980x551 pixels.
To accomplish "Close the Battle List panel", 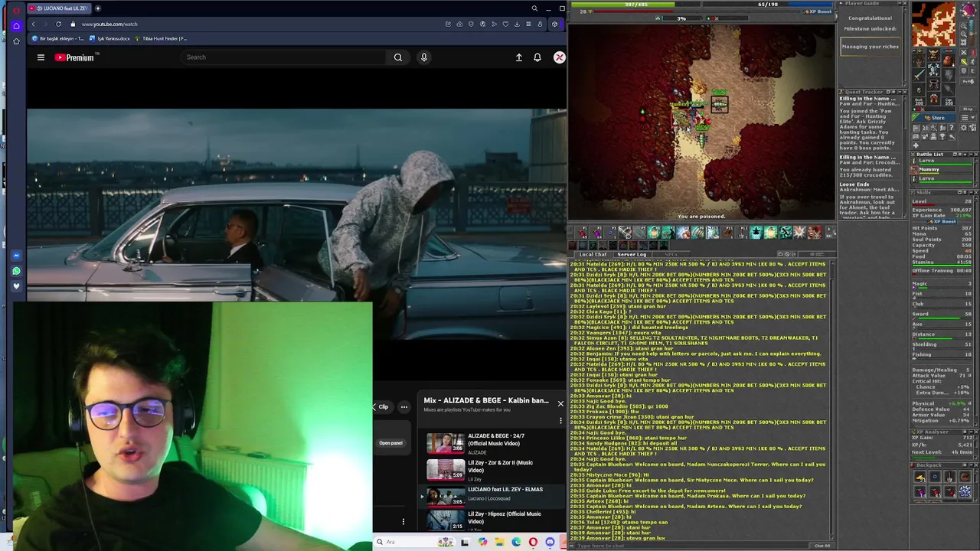I will [x=975, y=155].
